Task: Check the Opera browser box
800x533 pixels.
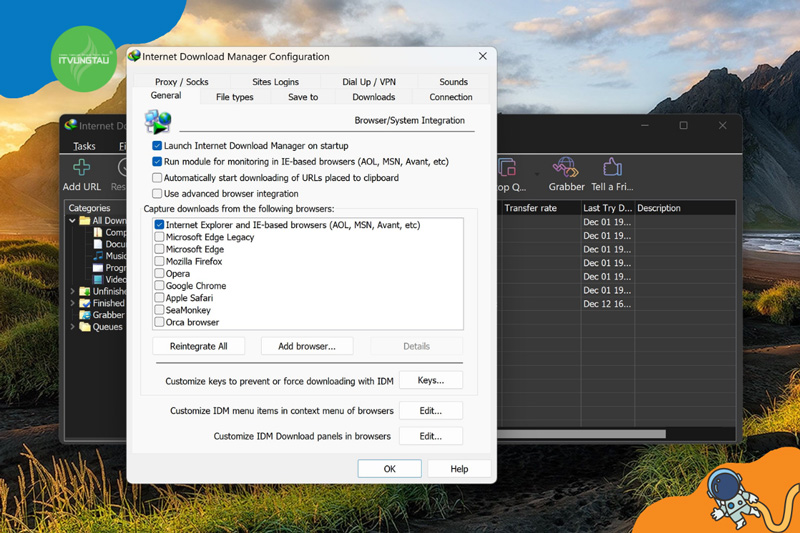Action: click(x=159, y=273)
